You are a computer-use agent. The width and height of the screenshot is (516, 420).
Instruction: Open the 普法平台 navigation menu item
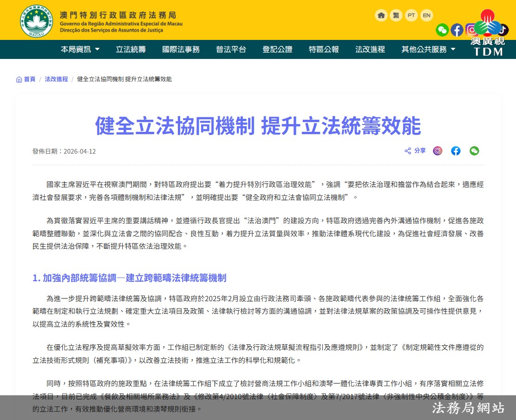tap(231, 49)
